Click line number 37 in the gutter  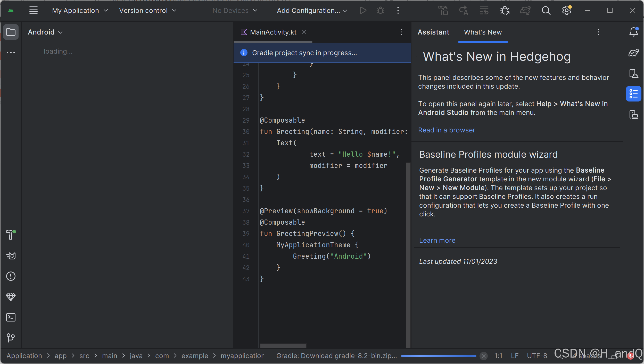[246, 211]
